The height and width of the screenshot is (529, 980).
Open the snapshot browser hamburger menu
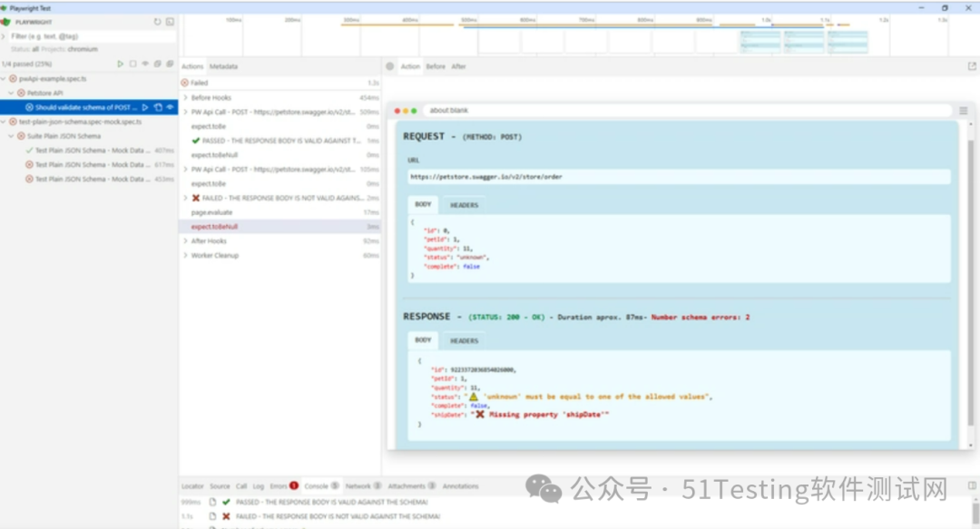click(x=963, y=111)
